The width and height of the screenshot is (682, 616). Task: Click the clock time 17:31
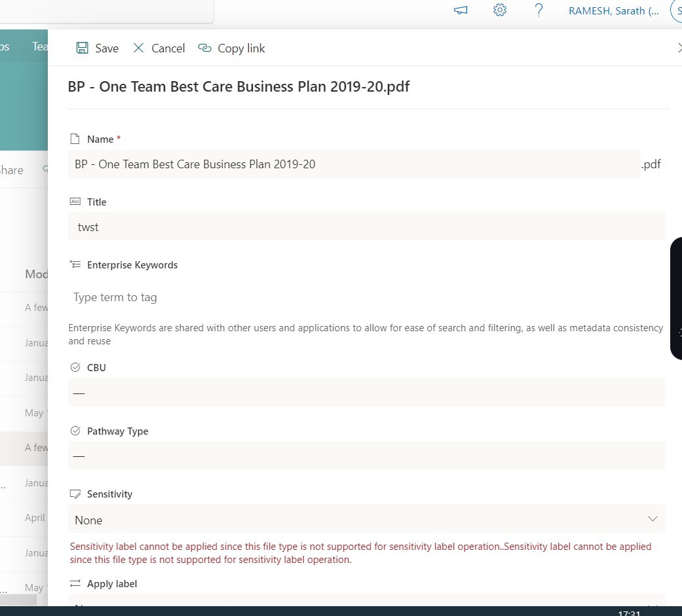click(x=629, y=613)
